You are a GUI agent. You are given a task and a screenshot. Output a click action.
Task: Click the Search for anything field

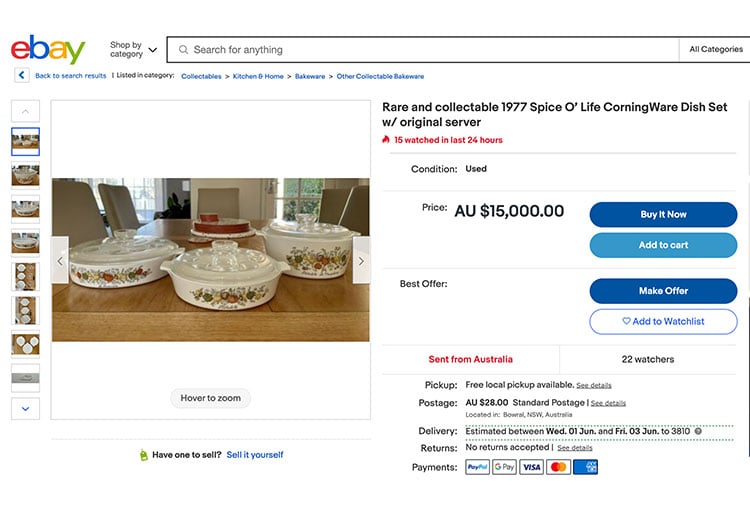pyautogui.click(x=430, y=50)
